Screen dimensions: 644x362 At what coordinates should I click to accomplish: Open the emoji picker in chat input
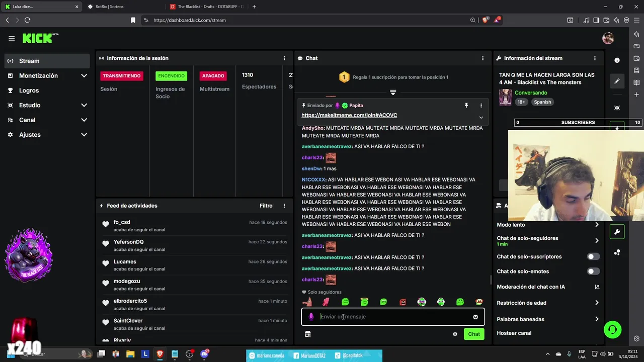[475, 317]
